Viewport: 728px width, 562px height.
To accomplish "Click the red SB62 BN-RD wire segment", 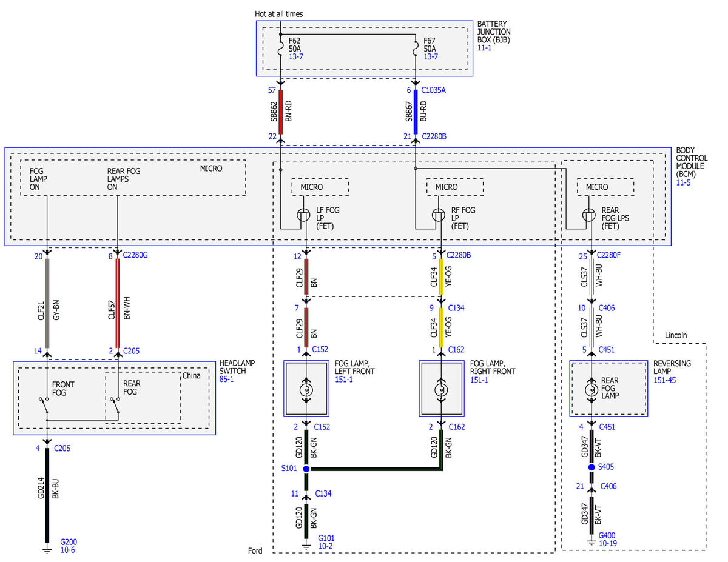I will (x=281, y=112).
